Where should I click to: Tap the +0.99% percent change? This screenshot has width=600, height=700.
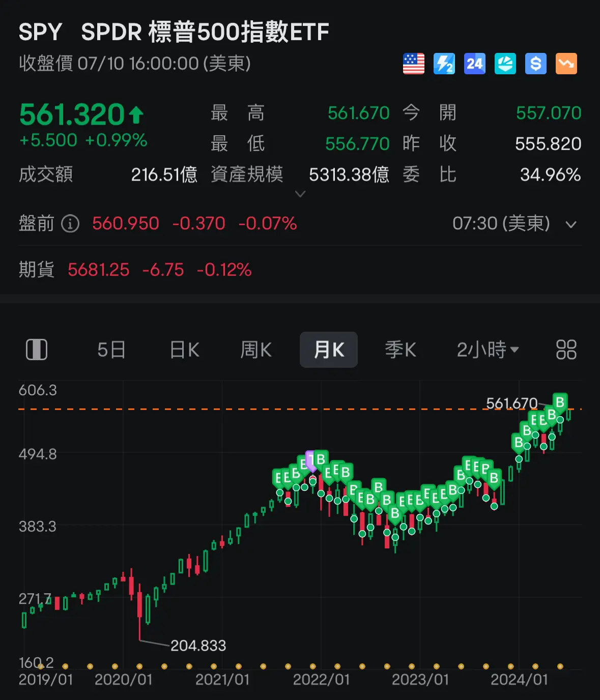click(116, 140)
